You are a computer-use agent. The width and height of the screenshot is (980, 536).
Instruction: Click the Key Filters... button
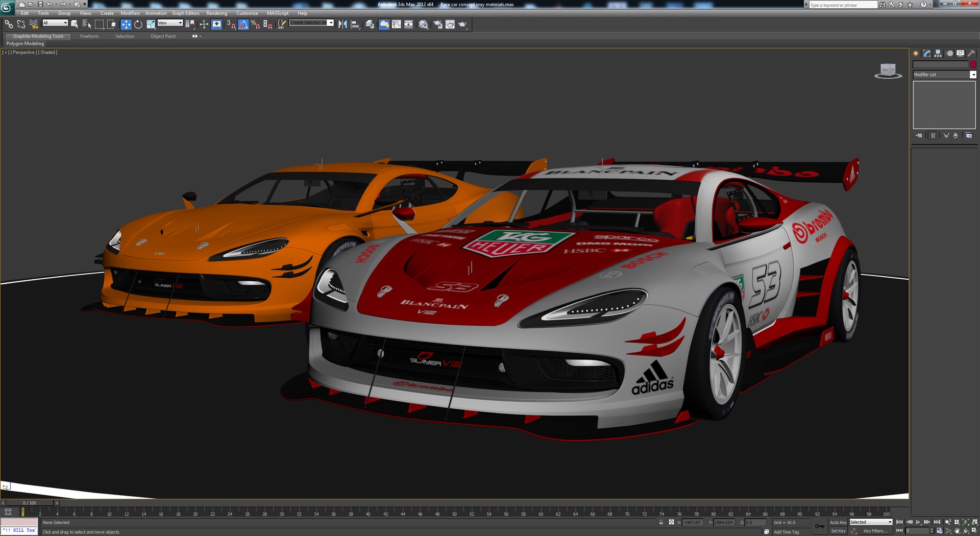point(875,531)
